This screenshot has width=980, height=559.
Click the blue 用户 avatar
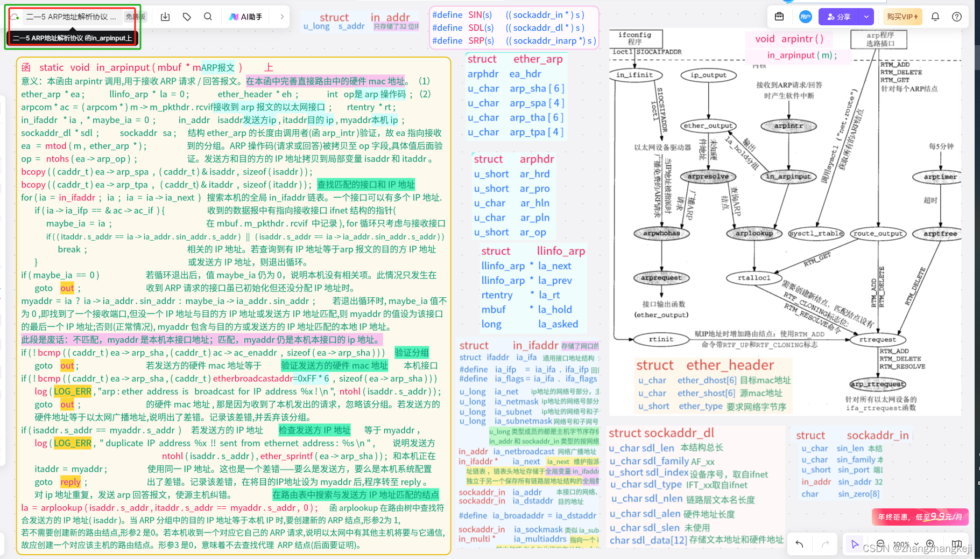click(x=806, y=17)
